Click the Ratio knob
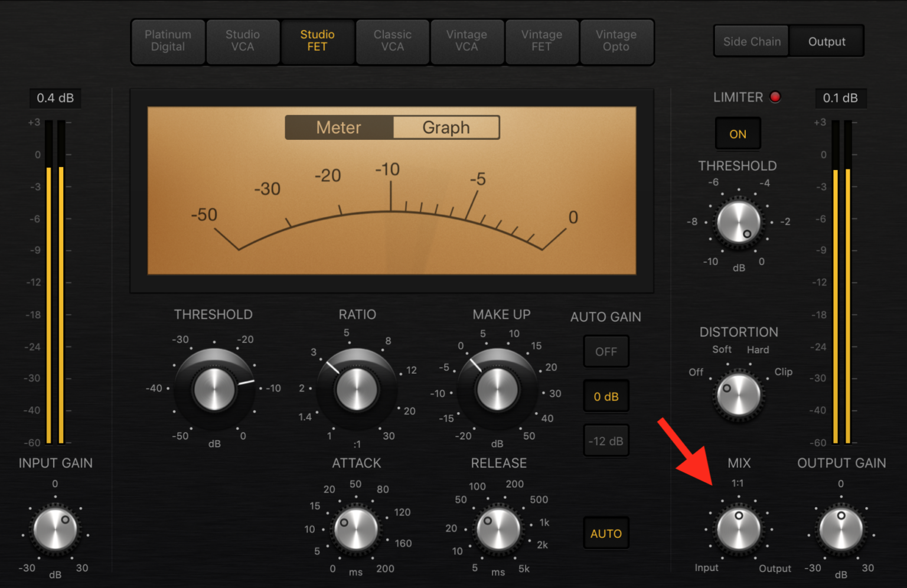 (356, 390)
